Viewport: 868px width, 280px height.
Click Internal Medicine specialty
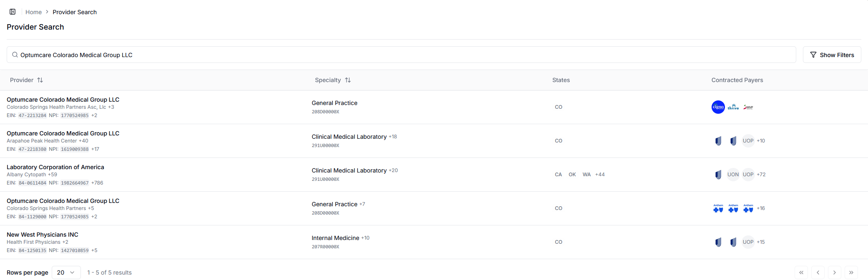(335, 238)
